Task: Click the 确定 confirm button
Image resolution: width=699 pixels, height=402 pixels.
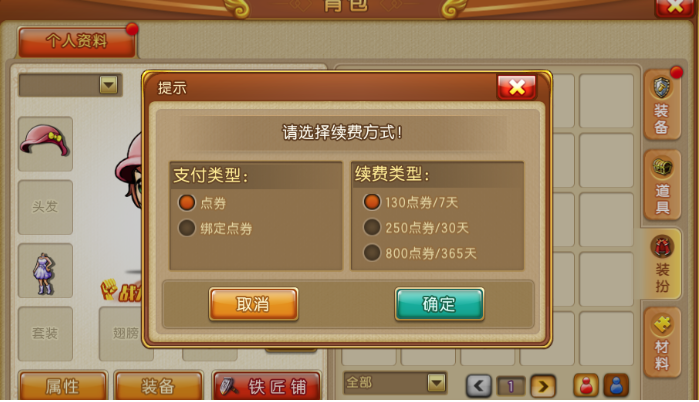Action: click(x=439, y=304)
